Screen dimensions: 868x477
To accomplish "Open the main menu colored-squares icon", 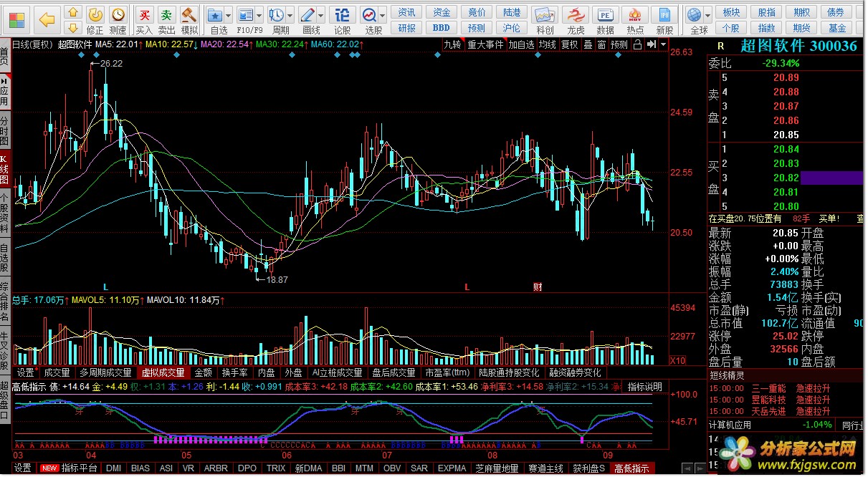I will click(16, 19).
